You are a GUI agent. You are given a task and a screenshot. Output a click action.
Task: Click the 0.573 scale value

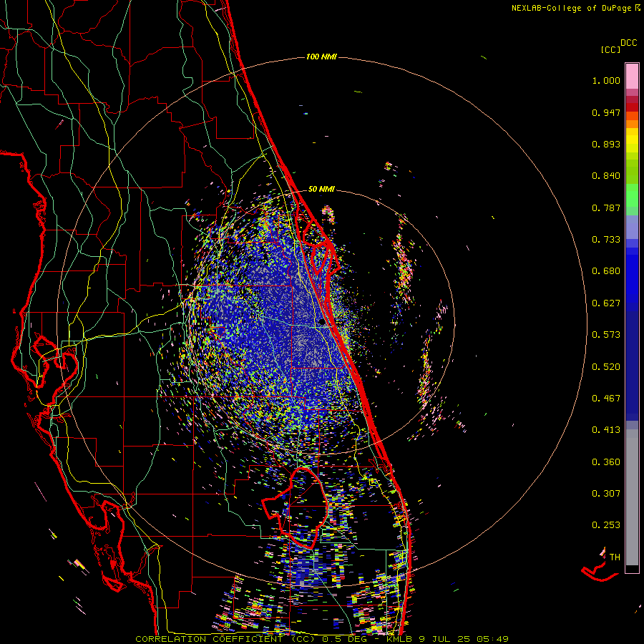pos(606,335)
